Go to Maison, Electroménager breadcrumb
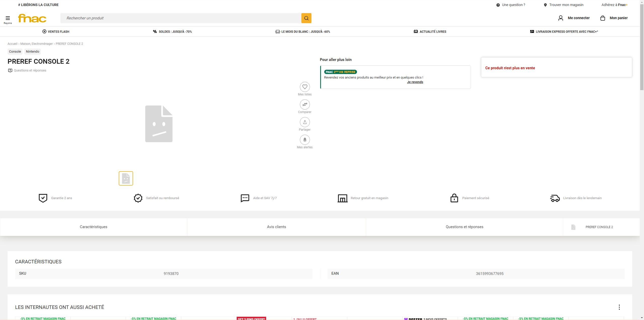Viewport: 644px width, 320px height. coord(36,44)
